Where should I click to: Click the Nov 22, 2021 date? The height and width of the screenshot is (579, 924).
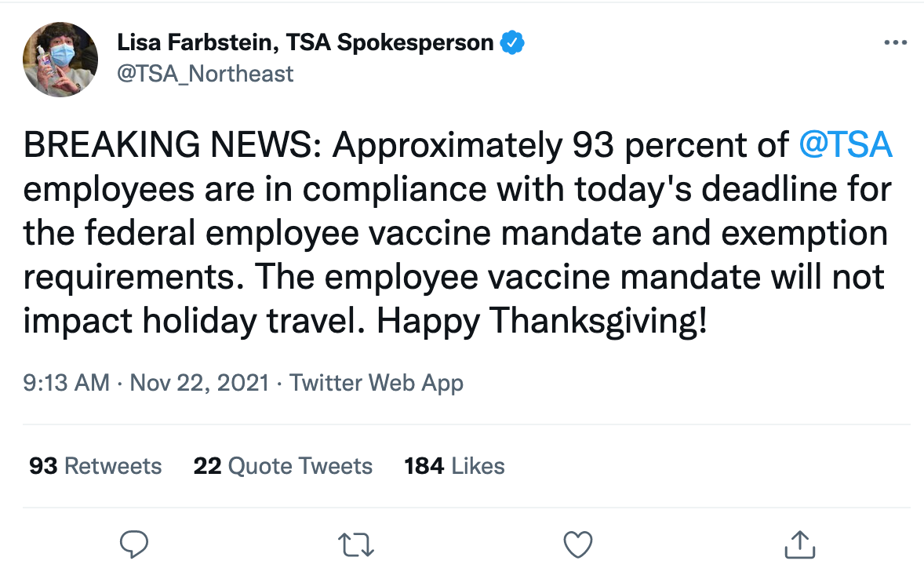tap(198, 383)
